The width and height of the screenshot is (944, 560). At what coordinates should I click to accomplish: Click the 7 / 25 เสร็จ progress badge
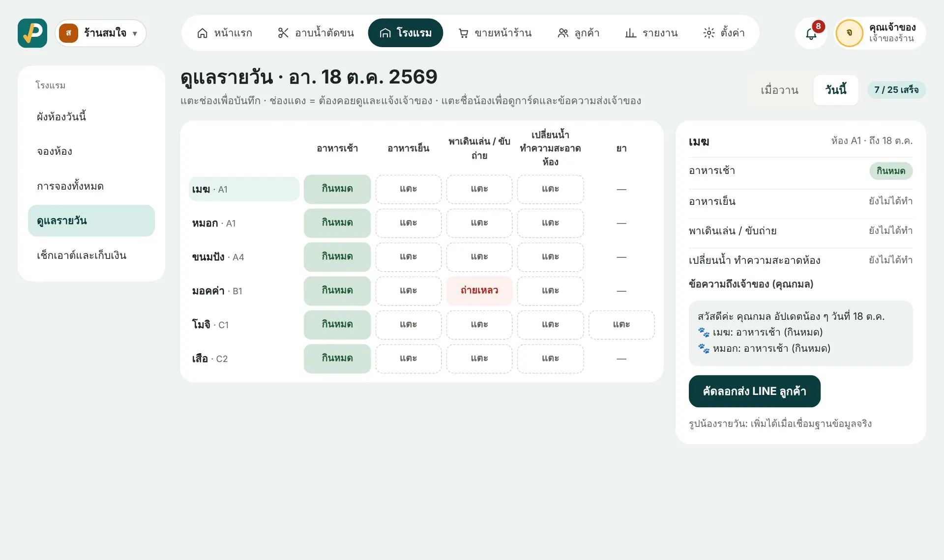coord(896,90)
